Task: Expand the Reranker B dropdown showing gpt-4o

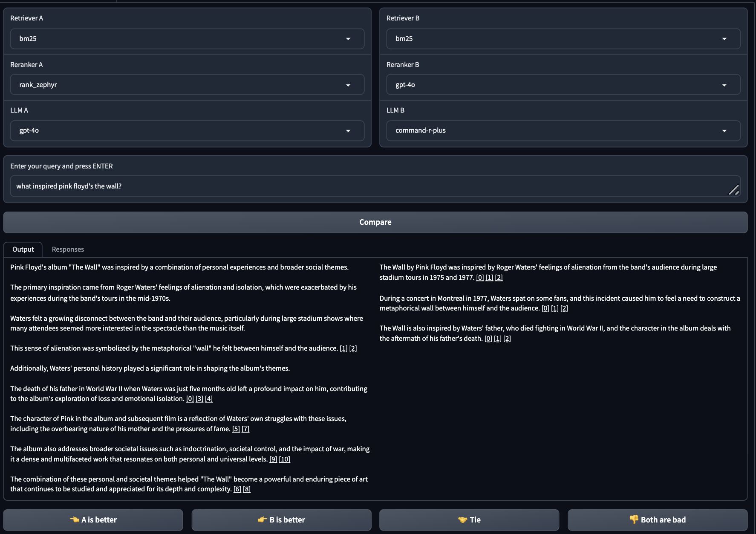Action: pyautogui.click(x=563, y=85)
